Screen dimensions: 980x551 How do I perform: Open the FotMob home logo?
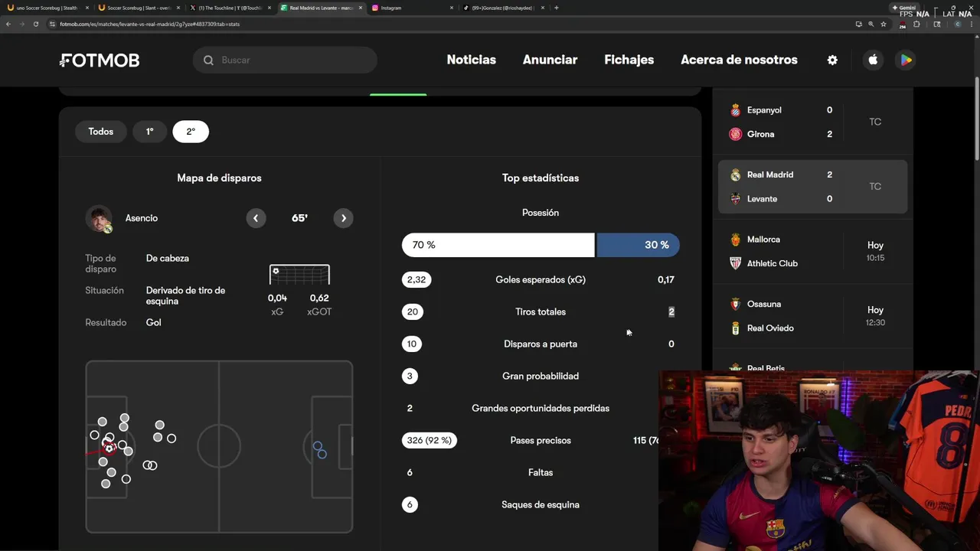(100, 60)
